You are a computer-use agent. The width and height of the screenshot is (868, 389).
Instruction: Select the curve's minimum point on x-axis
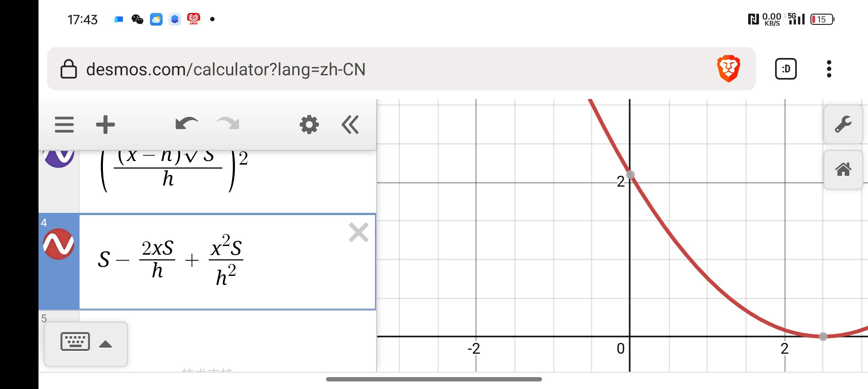tap(823, 336)
